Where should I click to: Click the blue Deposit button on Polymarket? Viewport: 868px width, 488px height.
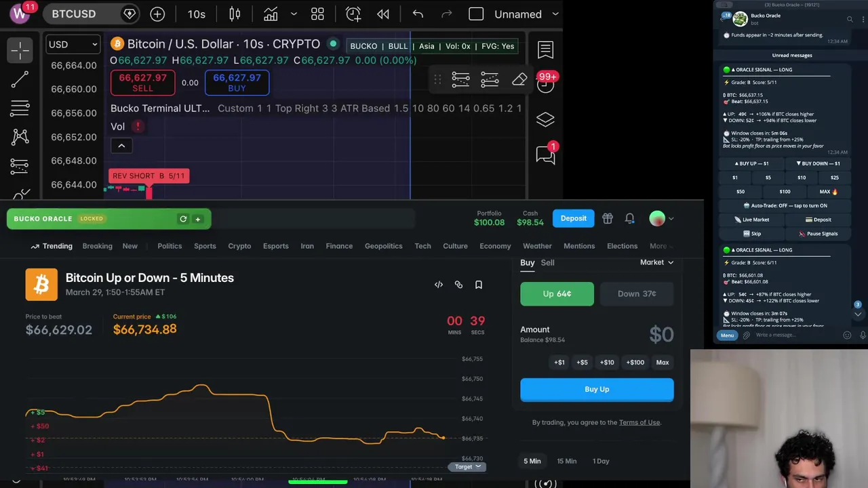point(574,218)
